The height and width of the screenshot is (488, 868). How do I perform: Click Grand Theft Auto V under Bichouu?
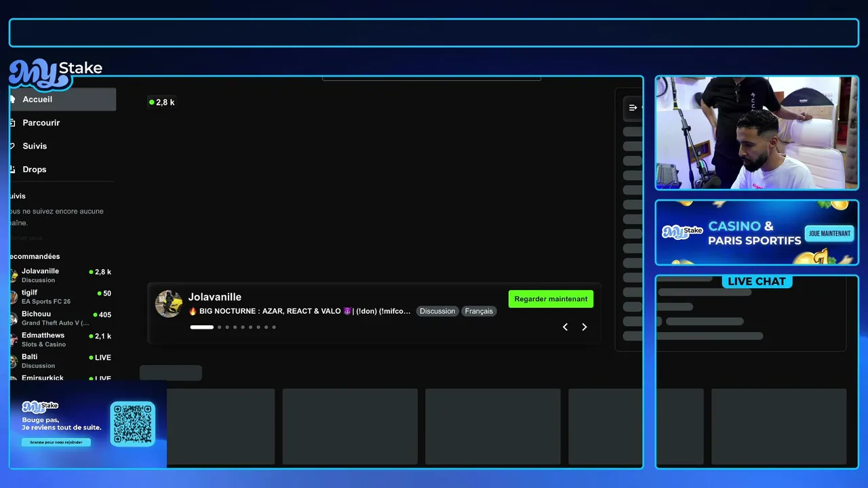[56, 323]
